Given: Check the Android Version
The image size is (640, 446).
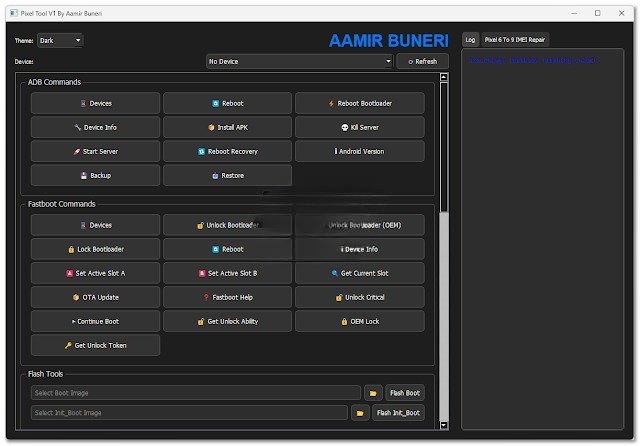Looking at the screenshot, I should (x=360, y=151).
